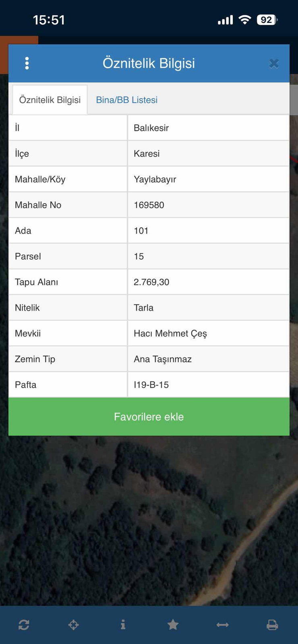Tap the battery indicator in status bar
Screen dimensions: 298x644
tap(267, 20)
